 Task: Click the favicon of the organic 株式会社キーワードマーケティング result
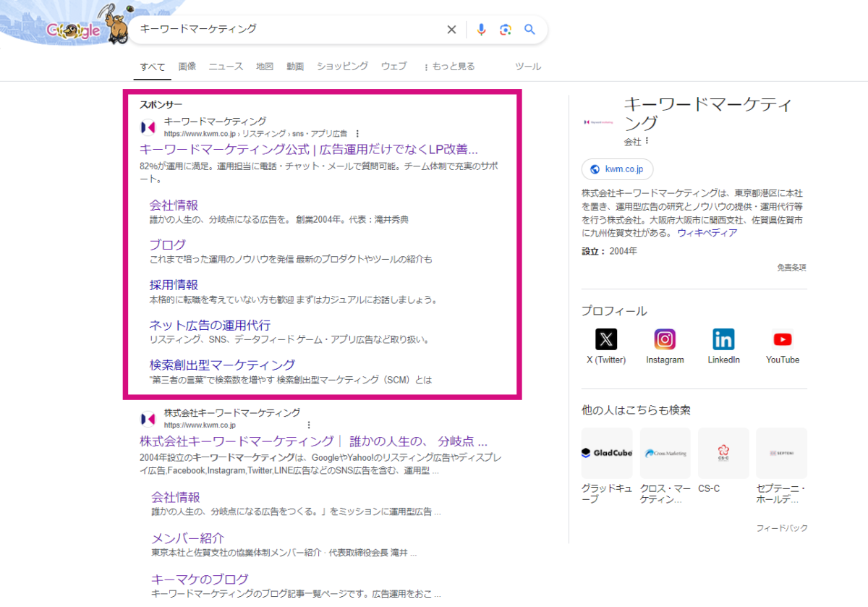pos(148,419)
